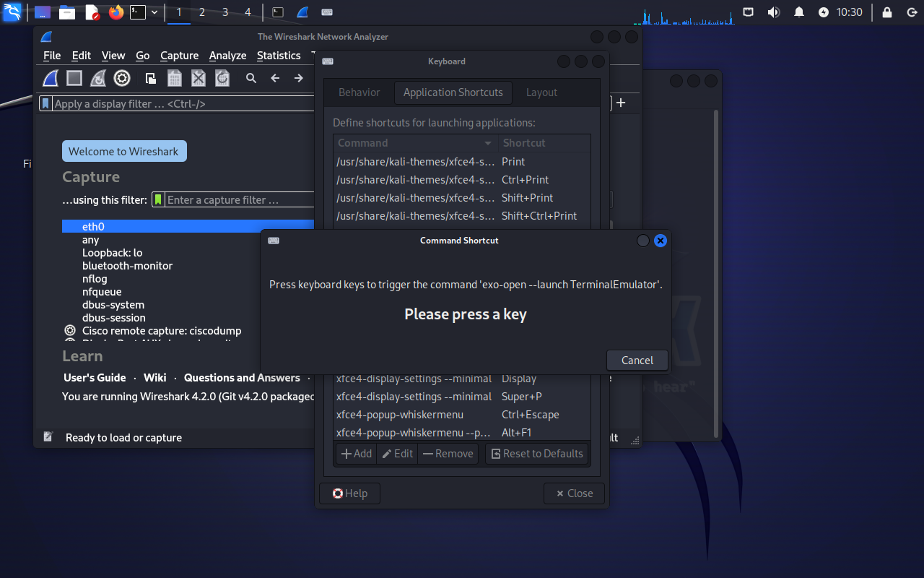Cancel the Command Shortcut dialog
This screenshot has height=578, width=924.
tap(637, 360)
